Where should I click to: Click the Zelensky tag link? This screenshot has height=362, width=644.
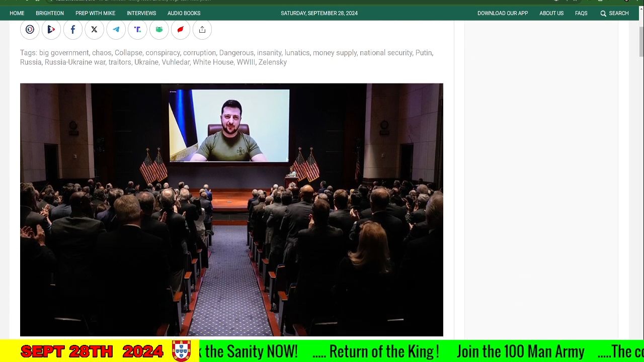(x=272, y=62)
